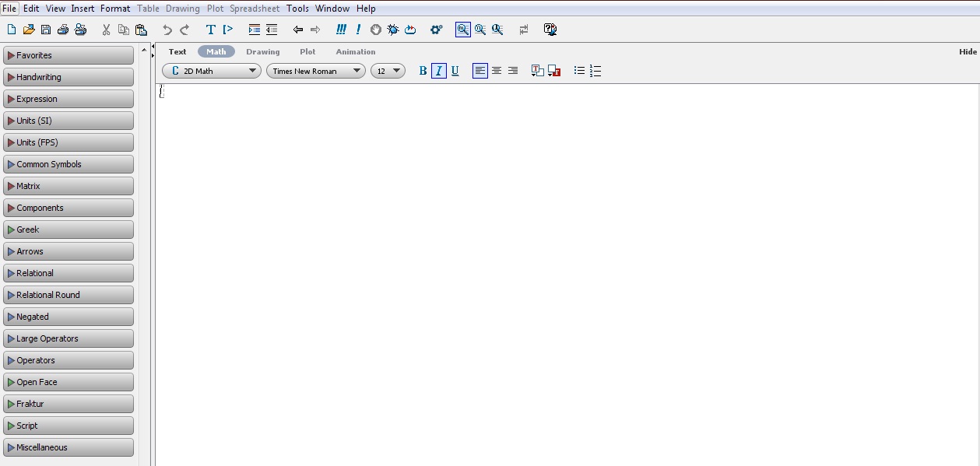Screen dimensions: 980x466
Task: Open the font size dropdown set to 12
Action: [388, 70]
